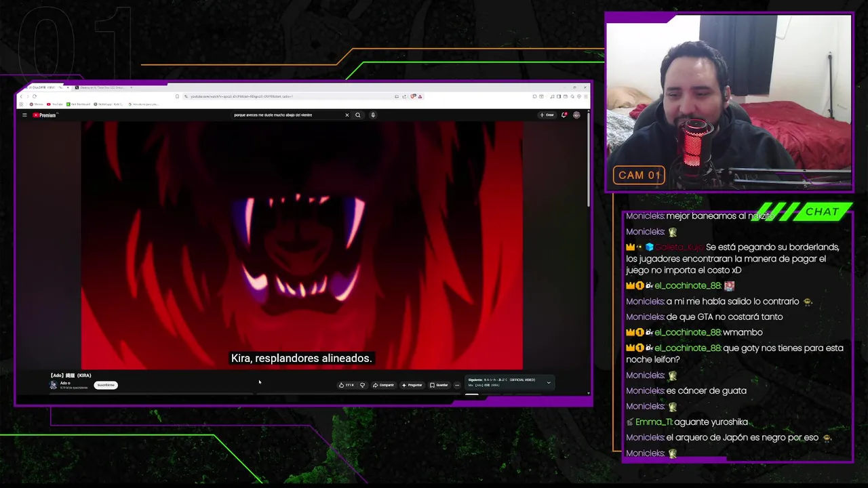
Task: Open the YouTube hamburger guide menu
Action: [x=24, y=115]
